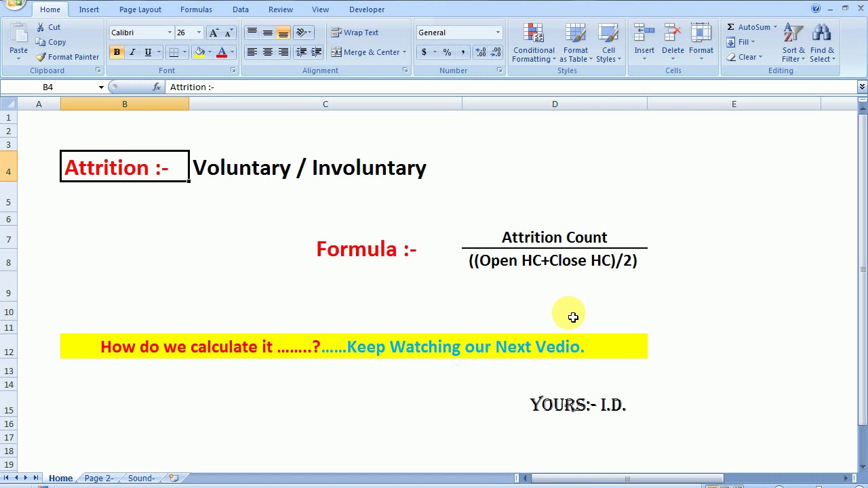Select the Page 2- sheet tab

coord(99,479)
